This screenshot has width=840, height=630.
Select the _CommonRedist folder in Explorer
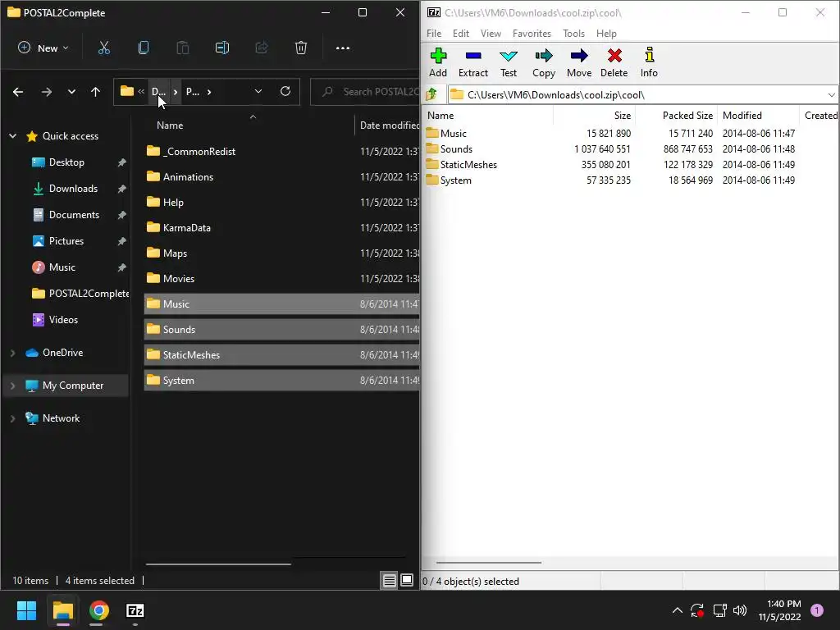click(282, 151)
